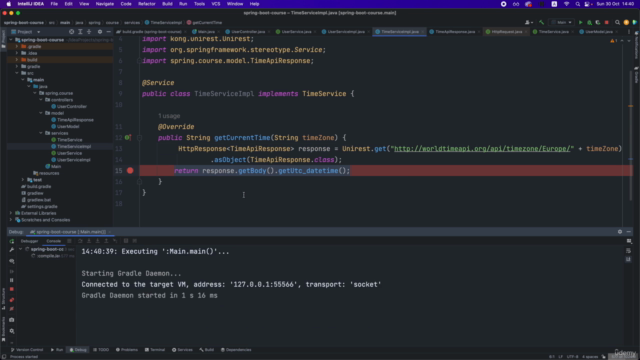Open the Services tool window

tap(182, 350)
